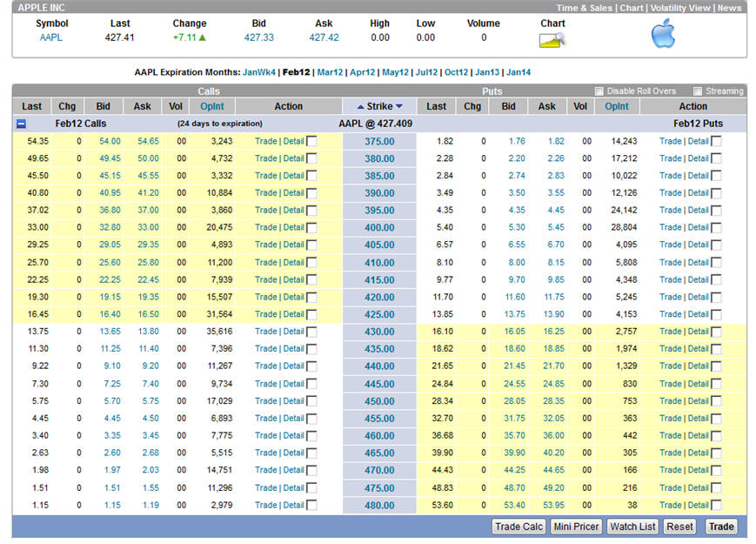Collapse the Feb12 Calls section

(21, 124)
